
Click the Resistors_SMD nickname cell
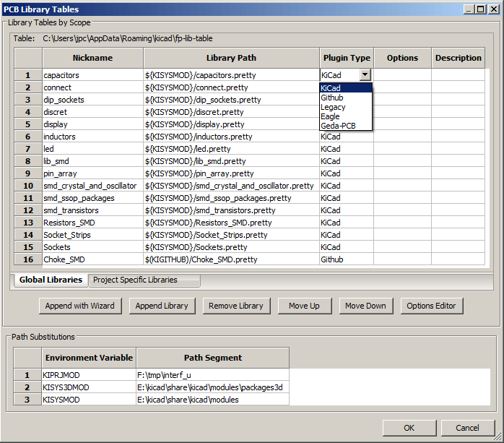tap(92, 223)
